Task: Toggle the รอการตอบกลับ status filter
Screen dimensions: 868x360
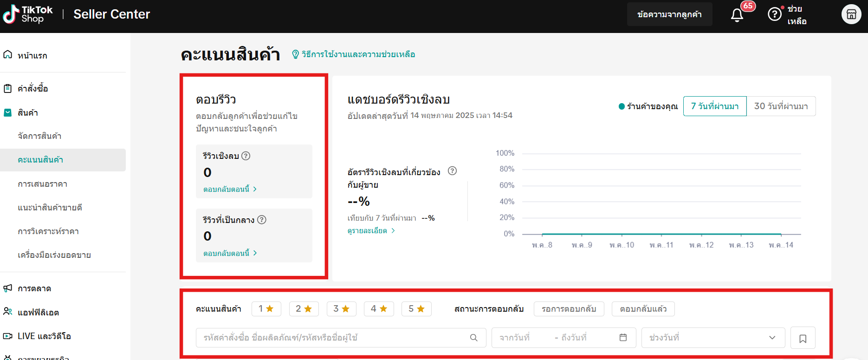Action: click(569, 309)
